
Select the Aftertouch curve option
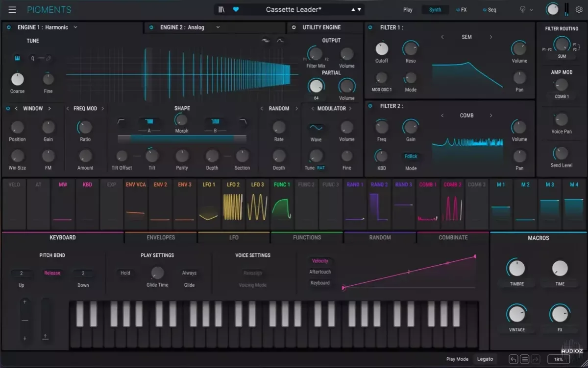tap(320, 272)
